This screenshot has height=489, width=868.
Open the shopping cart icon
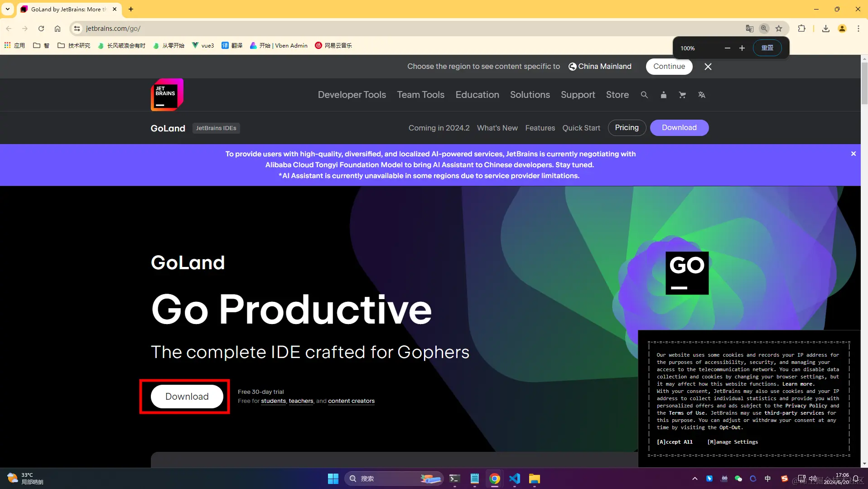click(682, 95)
